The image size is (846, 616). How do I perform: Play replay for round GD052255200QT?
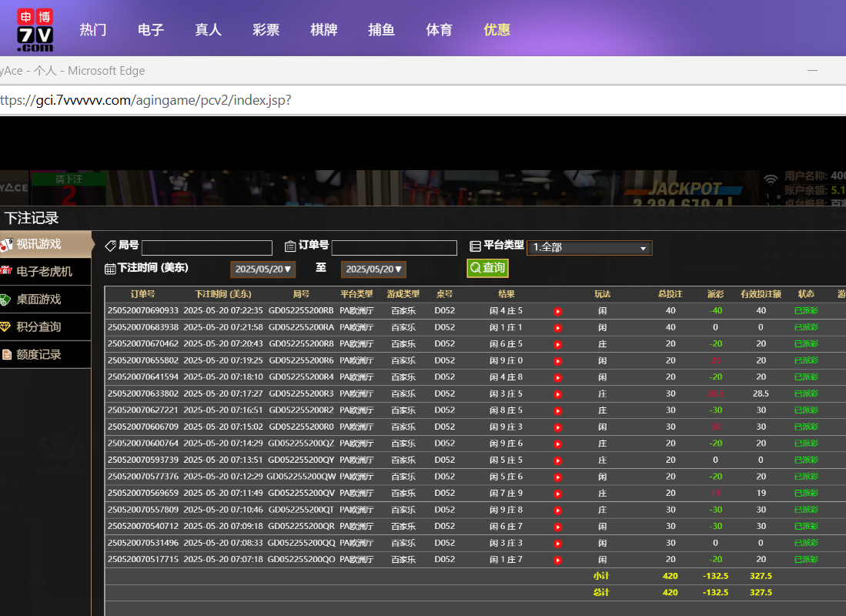558,510
